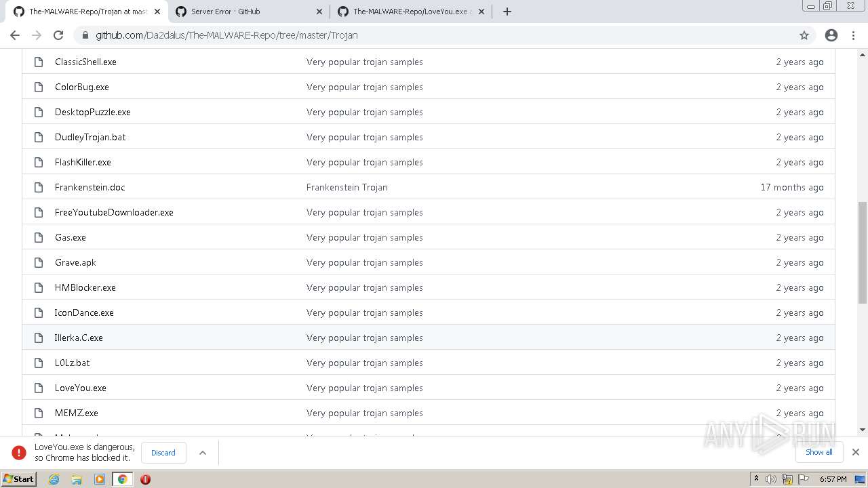Click the file icon beside Grave.apk
Viewport: 868px width, 488px height.
click(39, 262)
